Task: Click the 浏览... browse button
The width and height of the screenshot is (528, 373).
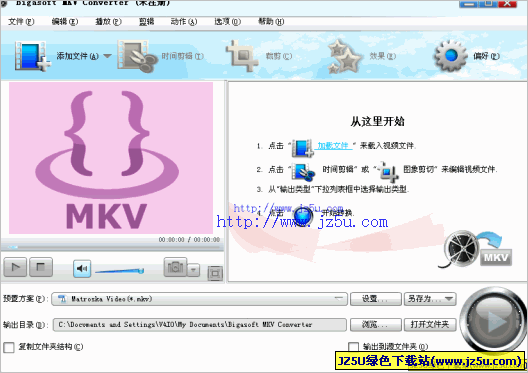Action: pyautogui.click(x=375, y=325)
